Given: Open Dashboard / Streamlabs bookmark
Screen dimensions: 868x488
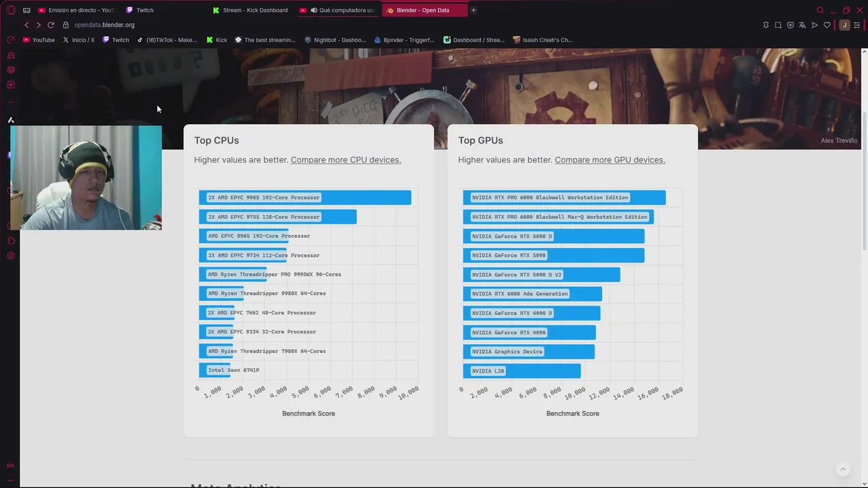Looking at the screenshot, I should pyautogui.click(x=474, y=40).
